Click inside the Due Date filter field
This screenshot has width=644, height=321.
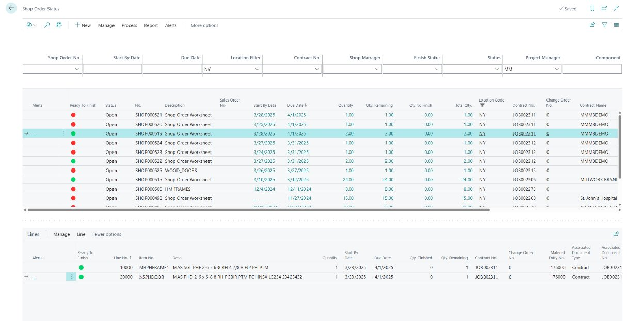pyautogui.click(x=175, y=69)
